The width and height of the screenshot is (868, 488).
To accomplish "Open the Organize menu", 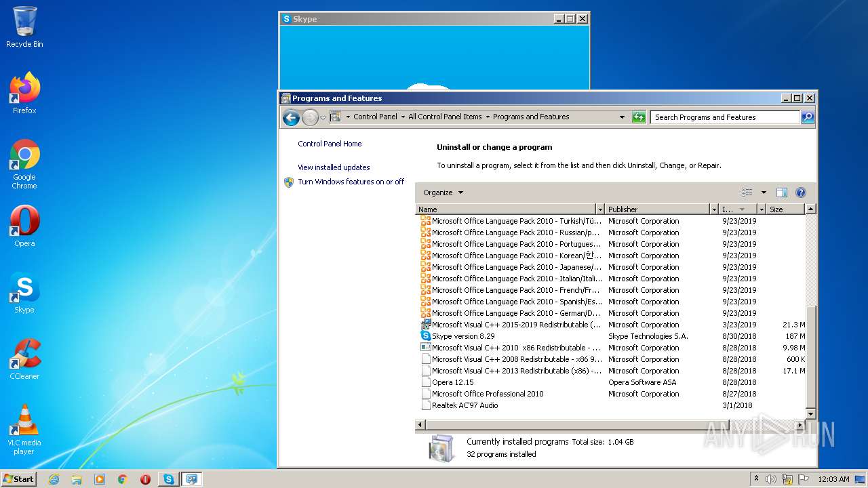I will (443, 192).
